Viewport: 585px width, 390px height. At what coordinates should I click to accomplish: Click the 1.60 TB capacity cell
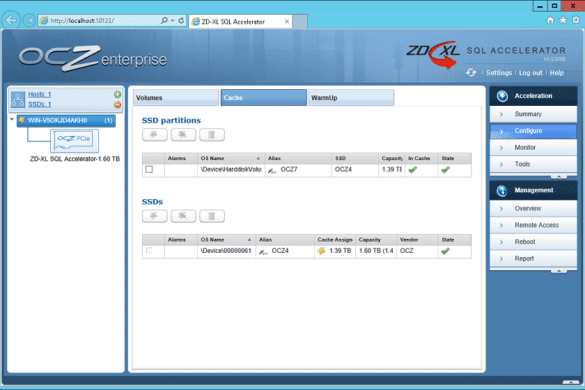coord(376,251)
